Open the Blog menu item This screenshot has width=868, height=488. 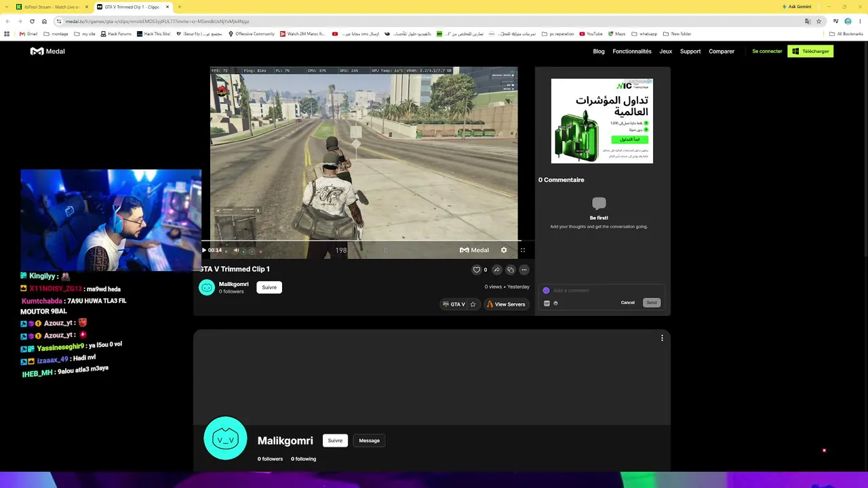(x=599, y=52)
